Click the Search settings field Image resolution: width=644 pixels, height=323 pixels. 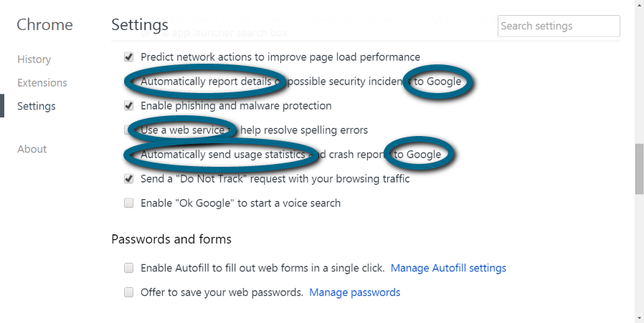[558, 26]
